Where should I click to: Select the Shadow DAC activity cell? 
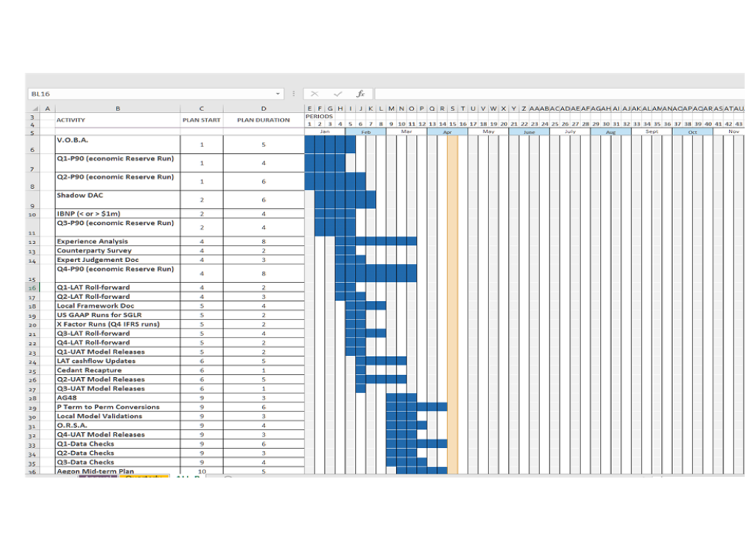(x=118, y=199)
